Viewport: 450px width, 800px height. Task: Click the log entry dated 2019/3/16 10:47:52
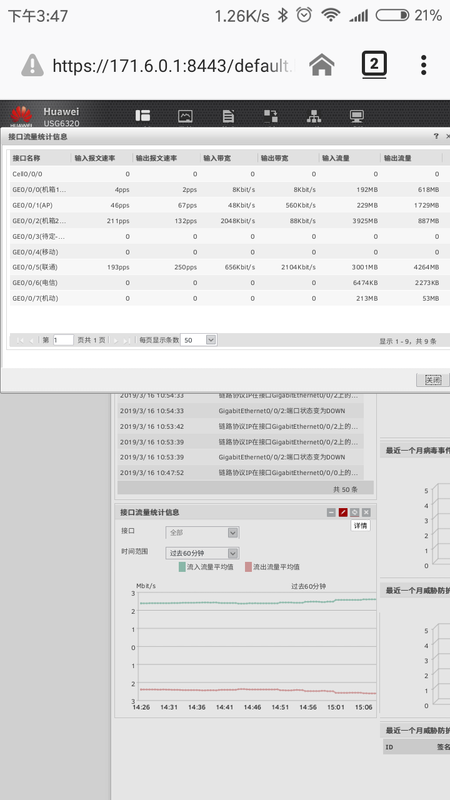pos(240,472)
